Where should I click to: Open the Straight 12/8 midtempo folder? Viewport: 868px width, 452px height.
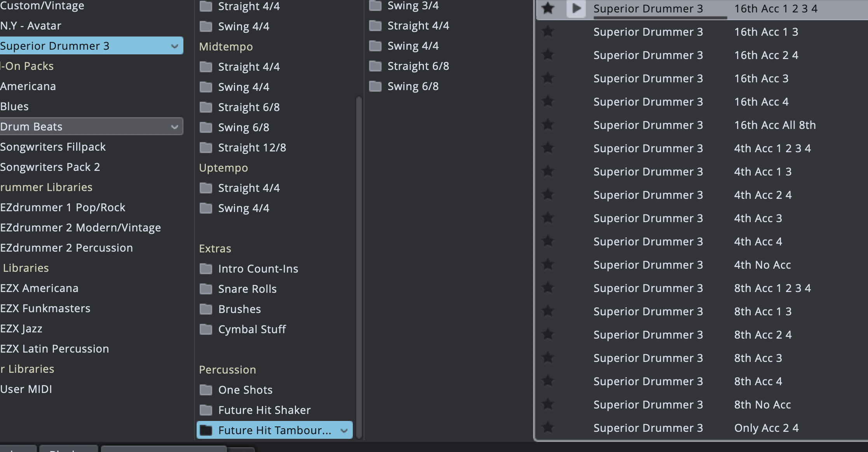pyautogui.click(x=243, y=148)
